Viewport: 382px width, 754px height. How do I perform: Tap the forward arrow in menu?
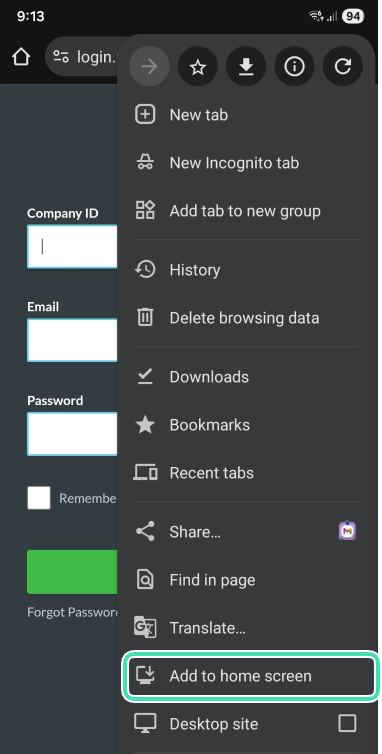pyautogui.click(x=149, y=67)
